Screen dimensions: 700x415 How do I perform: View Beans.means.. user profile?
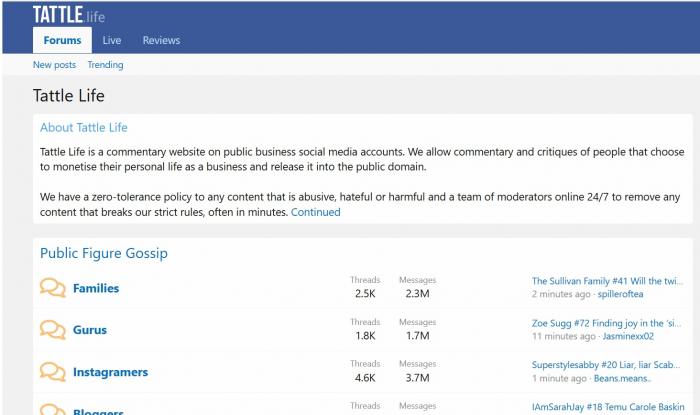(622, 378)
